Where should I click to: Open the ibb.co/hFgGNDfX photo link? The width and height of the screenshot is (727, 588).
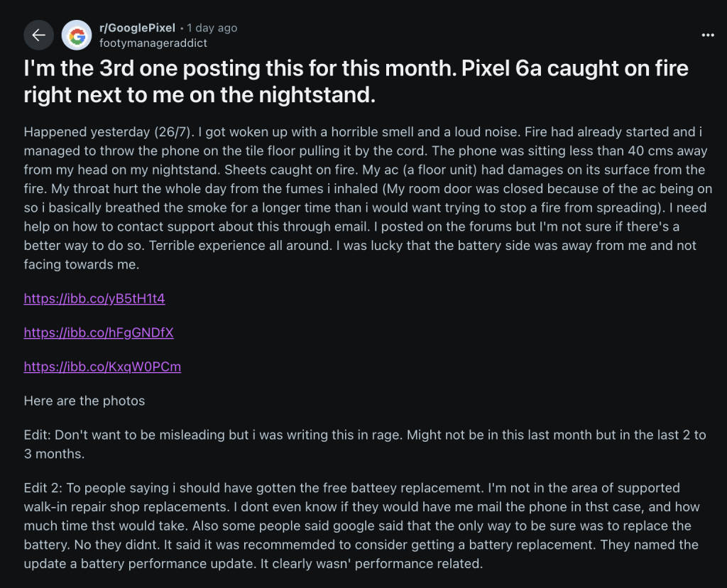(x=99, y=332)
